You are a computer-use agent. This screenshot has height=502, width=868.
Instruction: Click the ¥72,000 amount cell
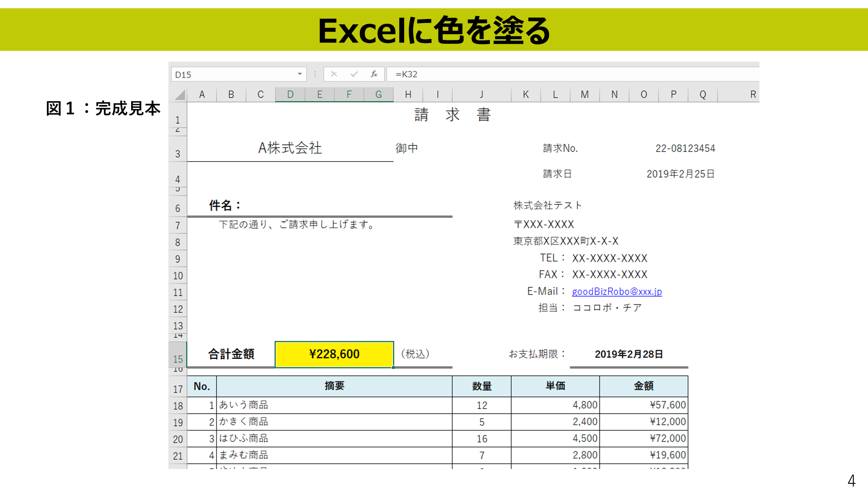[644, 439]
